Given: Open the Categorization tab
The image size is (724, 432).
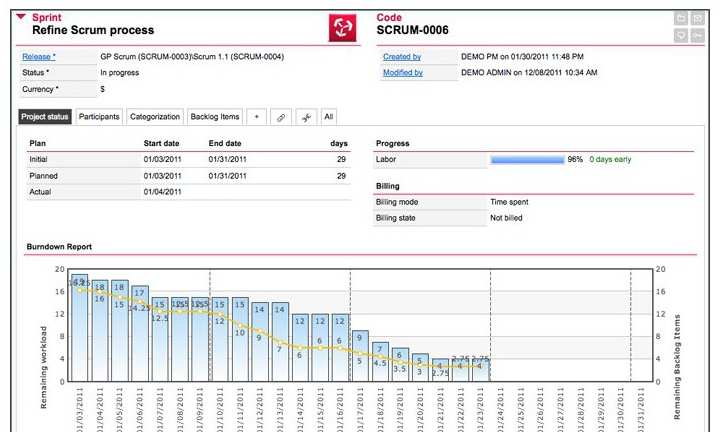Looking at the screenshot, I should point(155,117).
